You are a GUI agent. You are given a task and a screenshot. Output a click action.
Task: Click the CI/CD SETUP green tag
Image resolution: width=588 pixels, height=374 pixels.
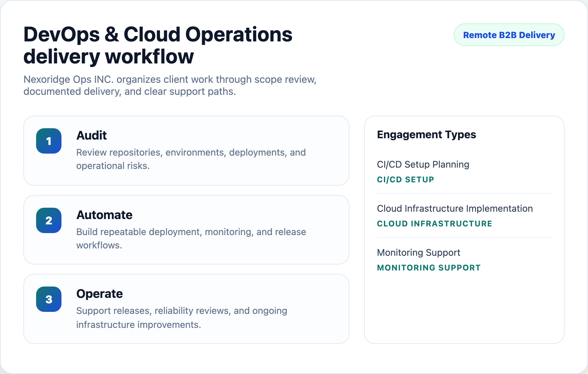405,180
